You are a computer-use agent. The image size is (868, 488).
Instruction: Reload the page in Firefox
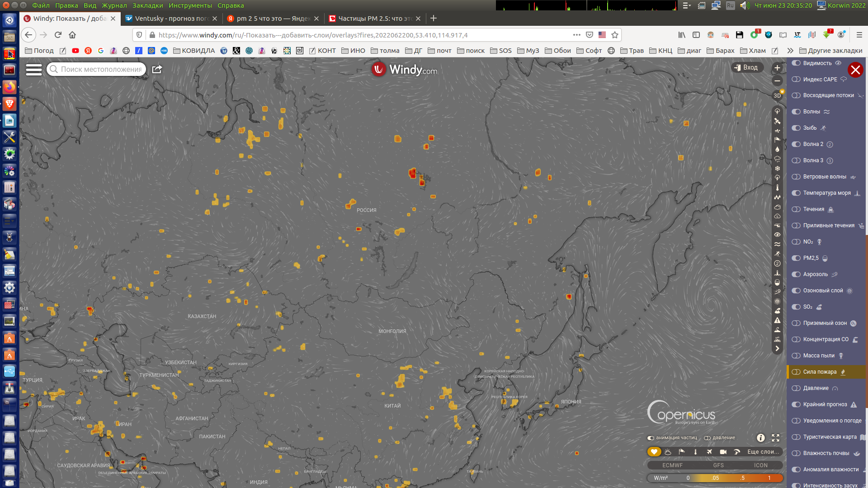point(58,35)
